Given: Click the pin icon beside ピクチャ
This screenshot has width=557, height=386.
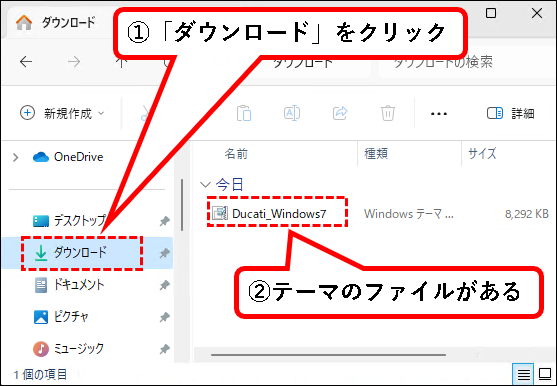Looking at the screenshot, I should pyautogui.click(x=164, y=317).
